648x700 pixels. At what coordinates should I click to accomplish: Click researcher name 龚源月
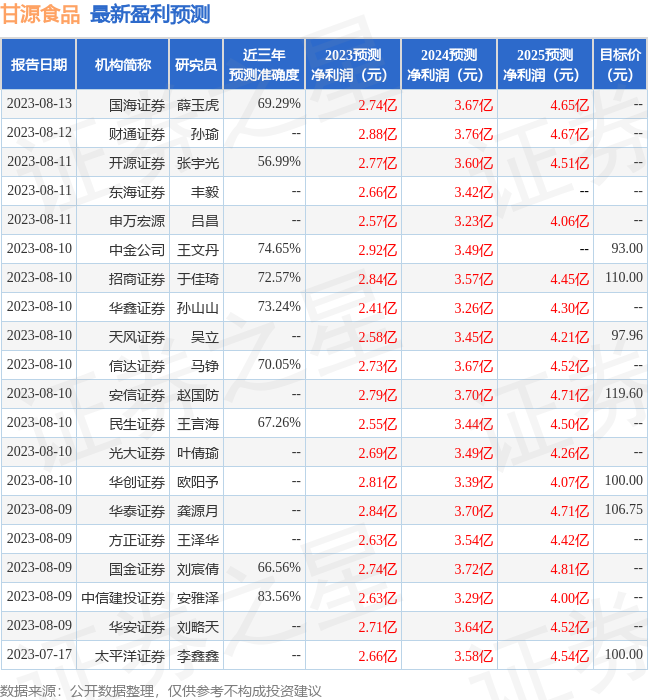(x=198, y=512)
